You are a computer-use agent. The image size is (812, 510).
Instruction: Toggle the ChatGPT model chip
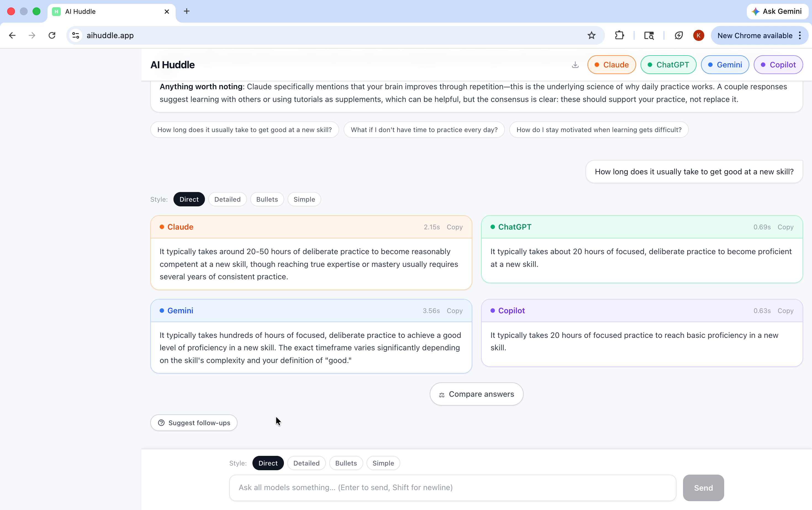click(668, 65)
